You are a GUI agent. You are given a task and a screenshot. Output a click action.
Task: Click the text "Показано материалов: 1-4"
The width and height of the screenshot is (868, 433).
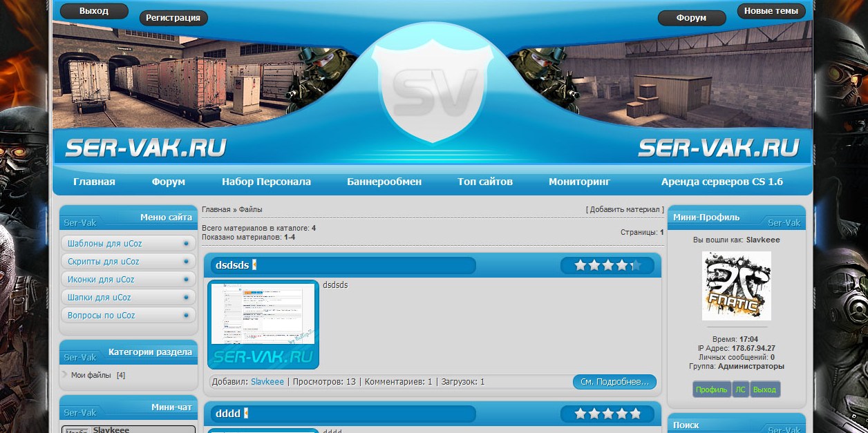(249, 237)
